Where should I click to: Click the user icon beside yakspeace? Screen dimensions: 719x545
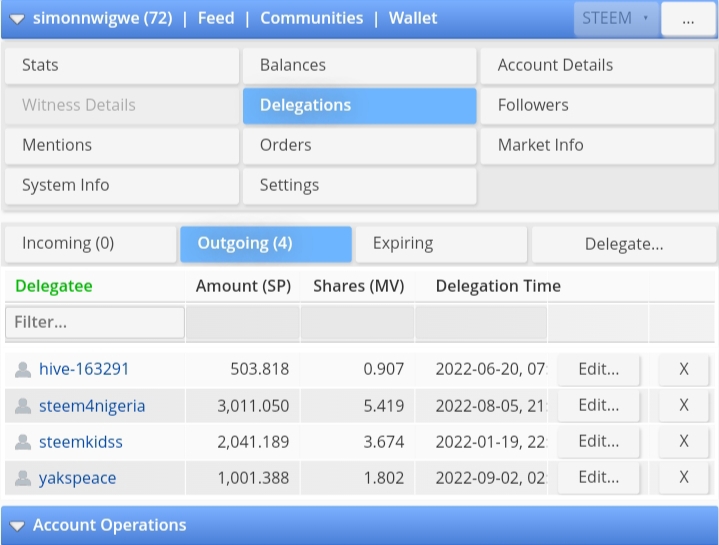pos(23,478)
